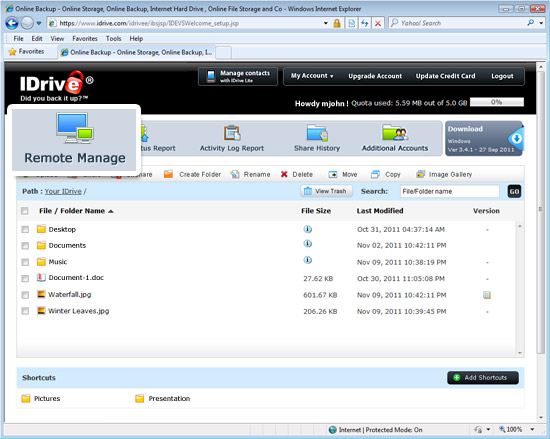Click info icon in Music row

click(308, 260)
